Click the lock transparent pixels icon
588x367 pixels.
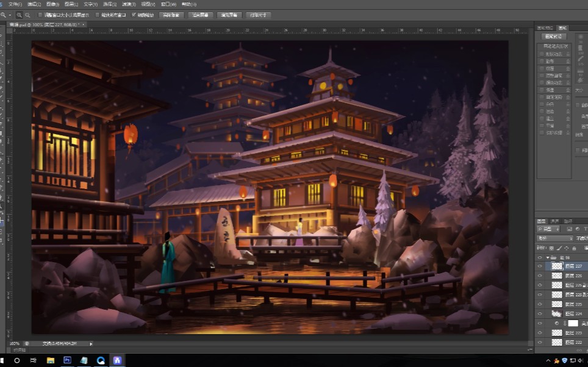pos(551,248)
